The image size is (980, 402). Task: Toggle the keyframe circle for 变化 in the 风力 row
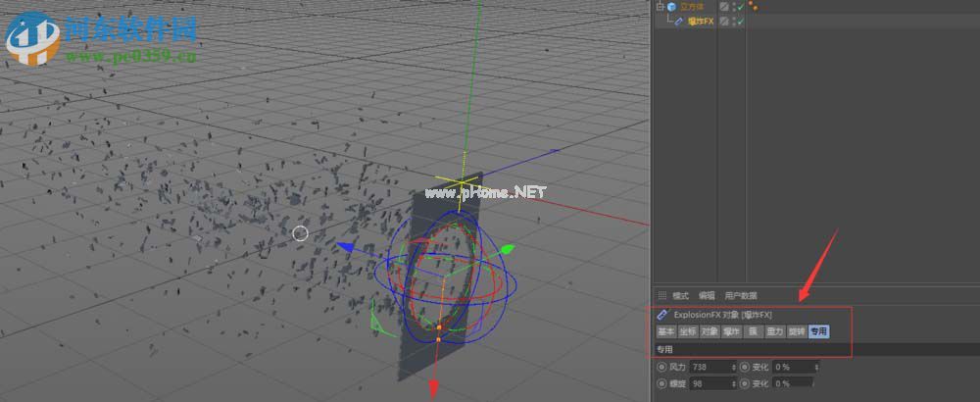[745, 367]
